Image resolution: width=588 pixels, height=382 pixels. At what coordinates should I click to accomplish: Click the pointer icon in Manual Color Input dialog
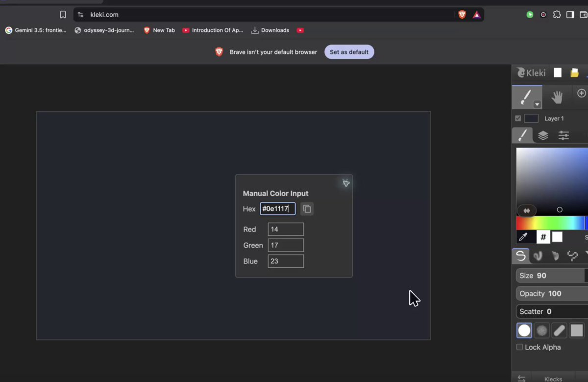[x=346, y=183]
